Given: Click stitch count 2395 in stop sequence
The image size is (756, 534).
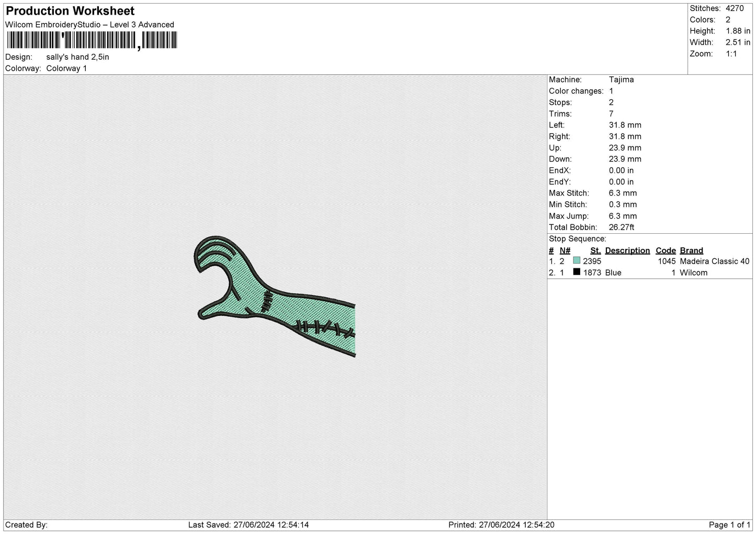Looking at the screenshot, I should point(592,261).
